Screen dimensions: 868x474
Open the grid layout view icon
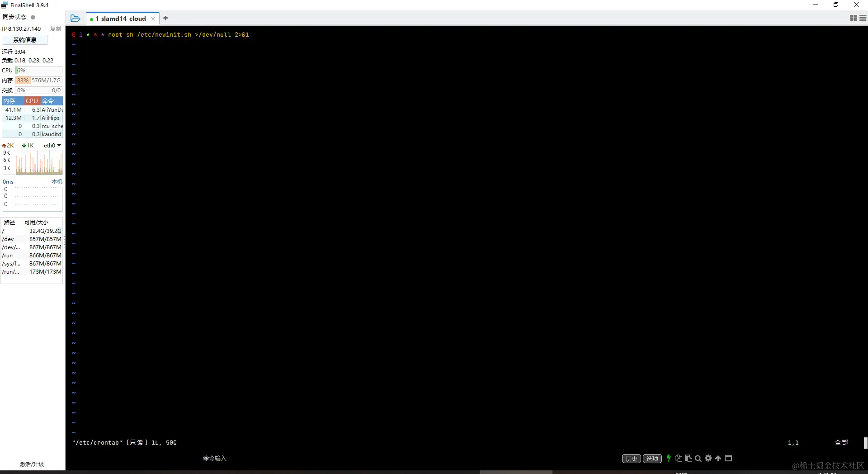[854, 18]
